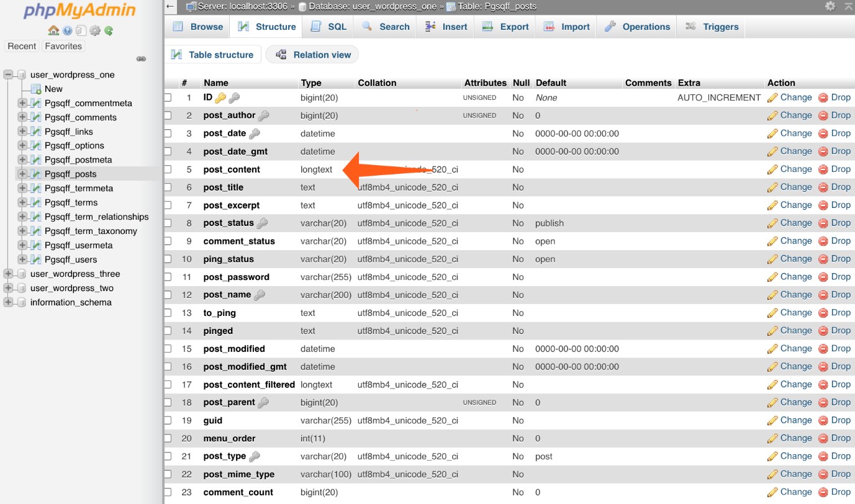
Task: Open navigation panel settings gear icon
Action: coord(95,30)
